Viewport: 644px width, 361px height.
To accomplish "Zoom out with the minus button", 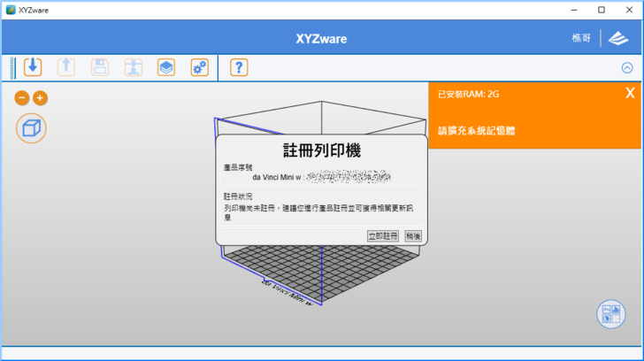I will coord(22,97).
